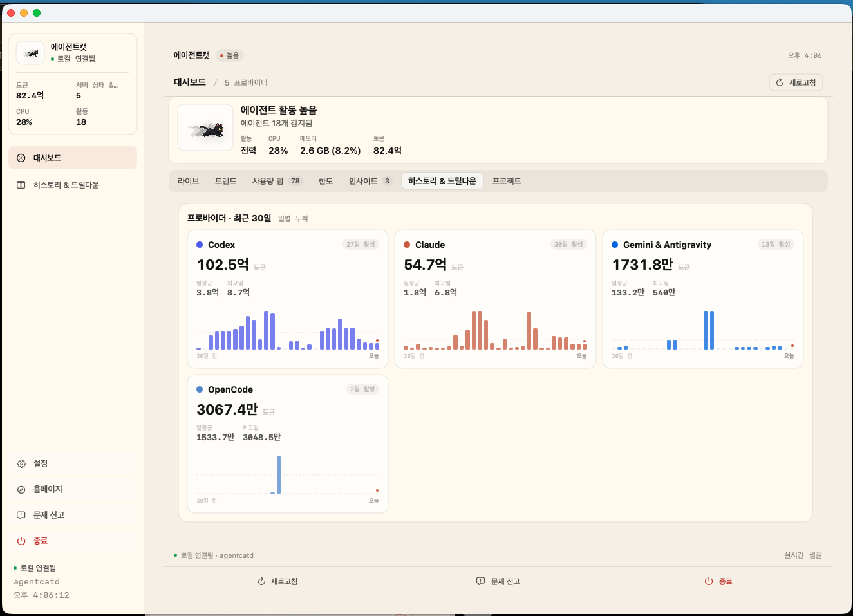
Task: Click the 에이전트 18개 감지됨 subtitle
Action: click(x=277, y=123)
